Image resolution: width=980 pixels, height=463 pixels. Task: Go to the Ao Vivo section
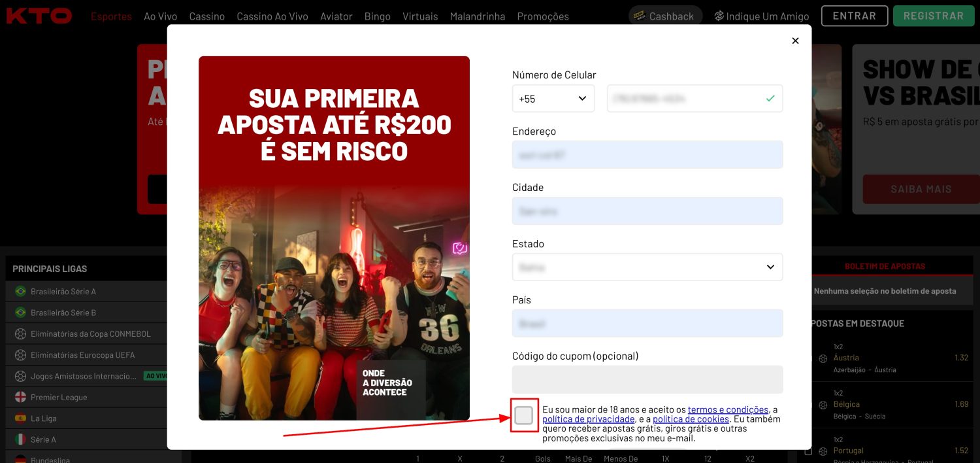pos(160,16)
